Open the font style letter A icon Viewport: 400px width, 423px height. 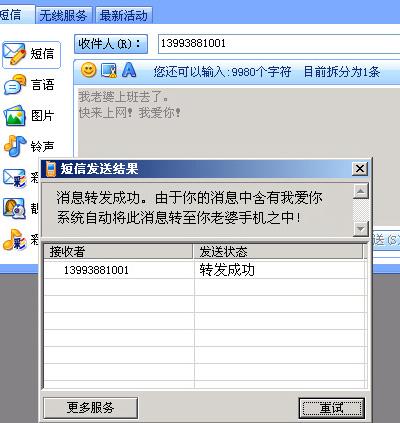coord(129,70)
